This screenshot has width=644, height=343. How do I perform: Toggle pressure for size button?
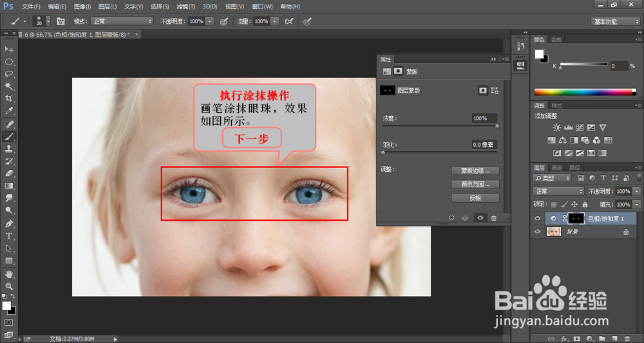[x=307, y=21]
